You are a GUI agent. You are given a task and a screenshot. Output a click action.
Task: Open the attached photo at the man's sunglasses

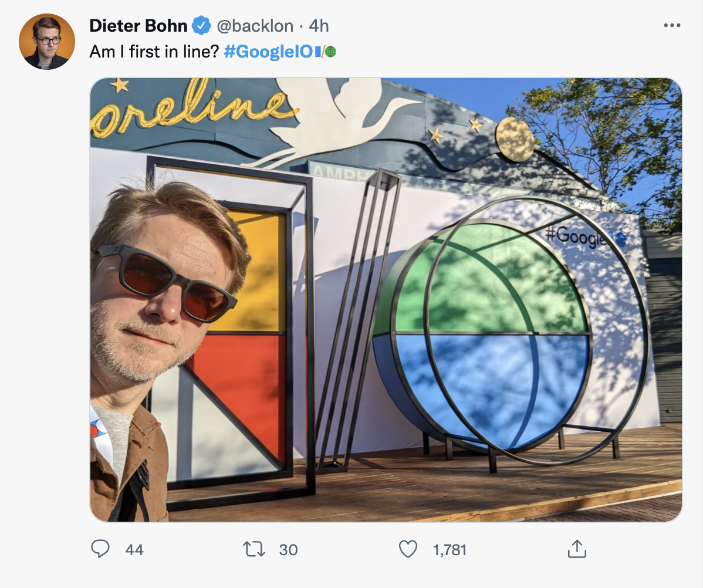pos(167,282)
